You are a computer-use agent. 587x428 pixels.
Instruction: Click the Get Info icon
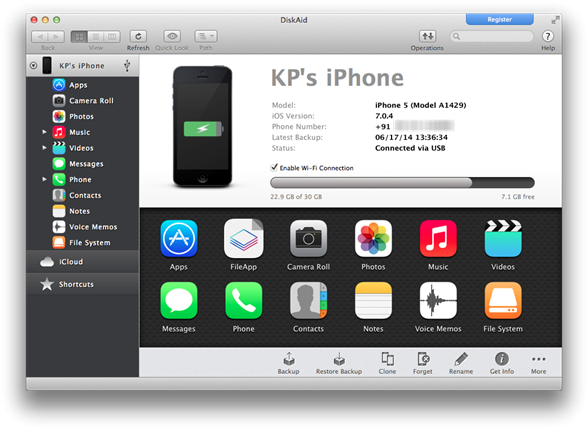tap(502, 359)
